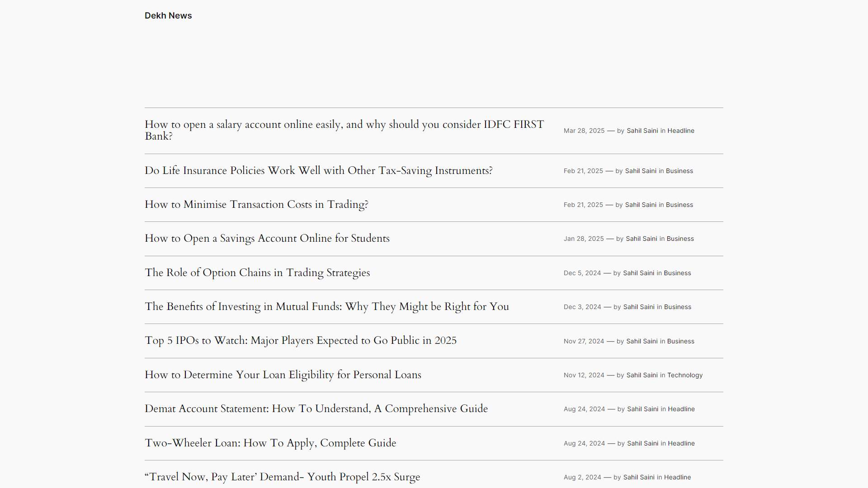This screenshot has height=488, width=868.
Task: Open Loan Eligibility for Personal Loans article
Action: [x=283, y=375]
